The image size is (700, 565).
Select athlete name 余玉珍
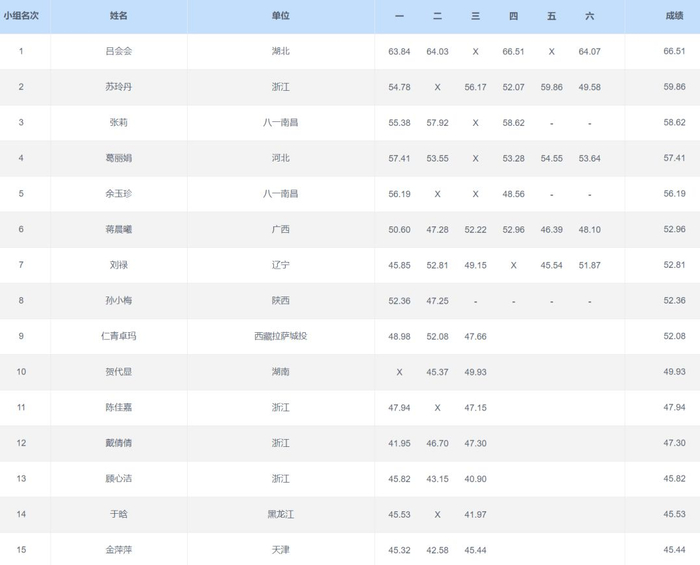[119, 194]
